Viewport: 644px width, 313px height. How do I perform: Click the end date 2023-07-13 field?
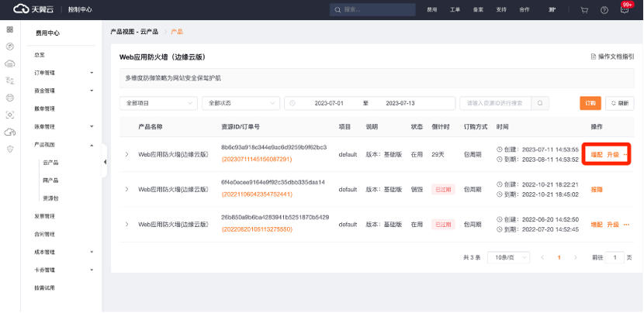tap(400, 103)
